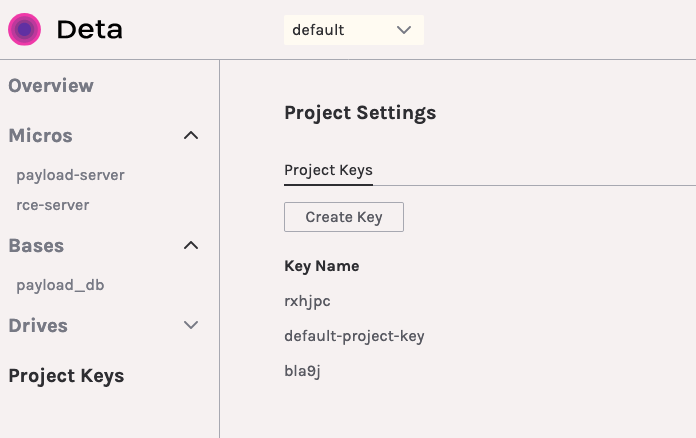Image resolution: width=696 pixels, height=438 pixels.
Task: Open the payload-server micro
Action: 70,175
